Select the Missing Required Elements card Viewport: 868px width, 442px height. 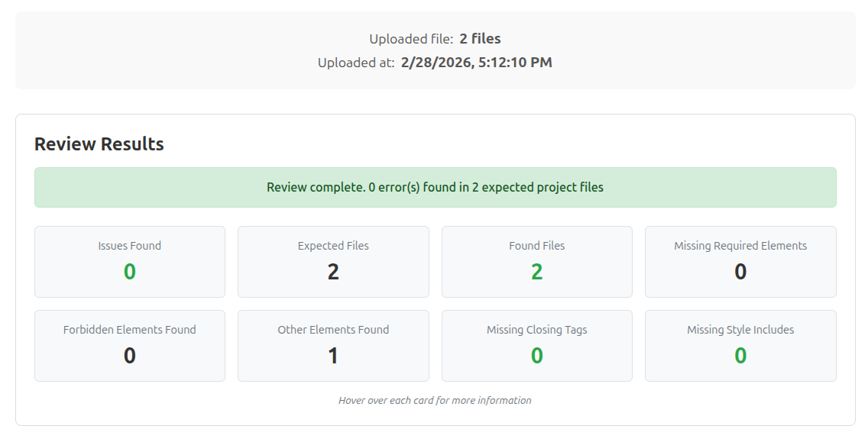pyautogui.click(x=740, y=261)
